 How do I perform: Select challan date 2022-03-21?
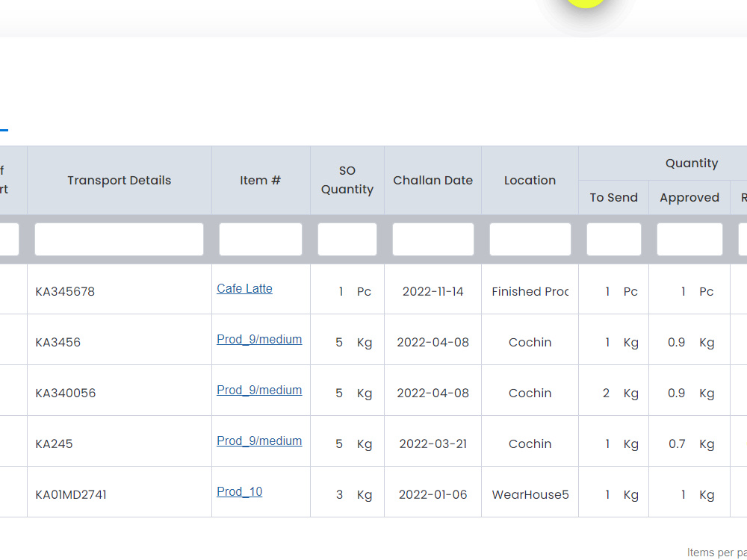[433, 444]
